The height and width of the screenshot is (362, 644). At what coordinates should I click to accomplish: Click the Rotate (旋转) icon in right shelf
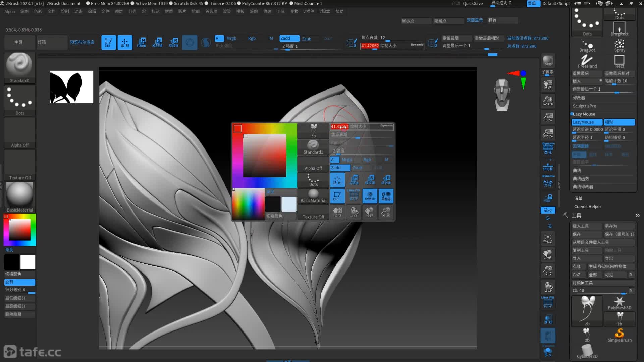tap(548, 287)
